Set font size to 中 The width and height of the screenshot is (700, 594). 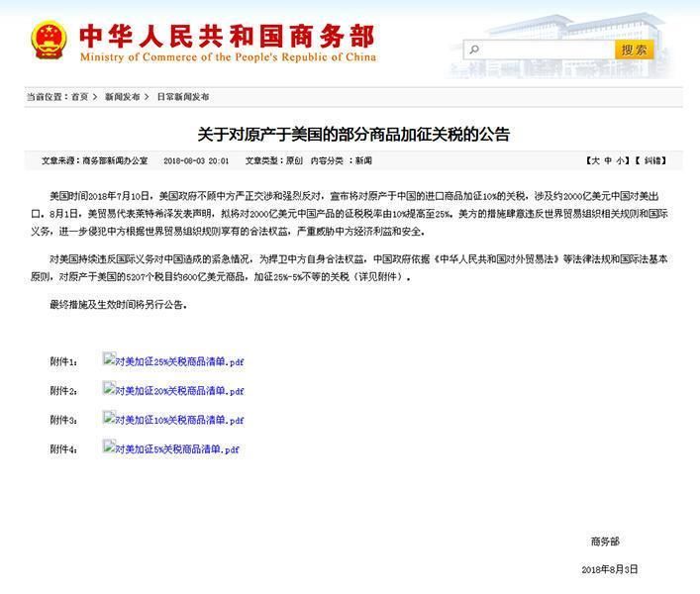click(x=608, y=160)
